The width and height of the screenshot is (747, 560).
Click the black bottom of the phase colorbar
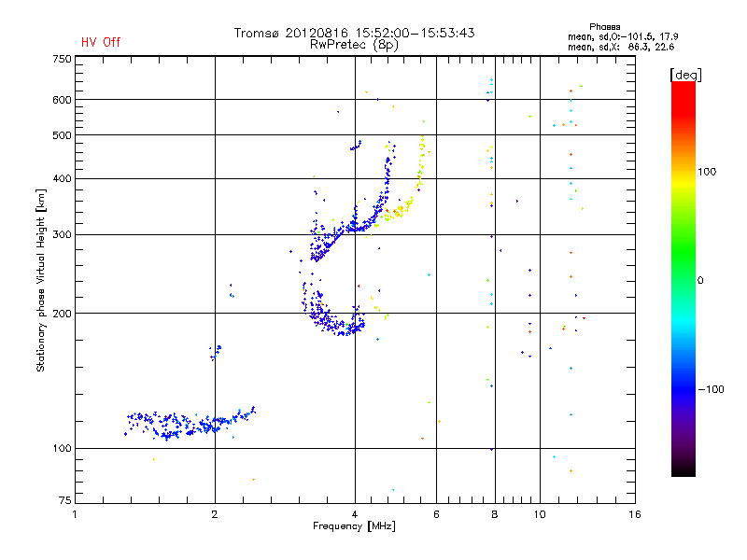684,469
